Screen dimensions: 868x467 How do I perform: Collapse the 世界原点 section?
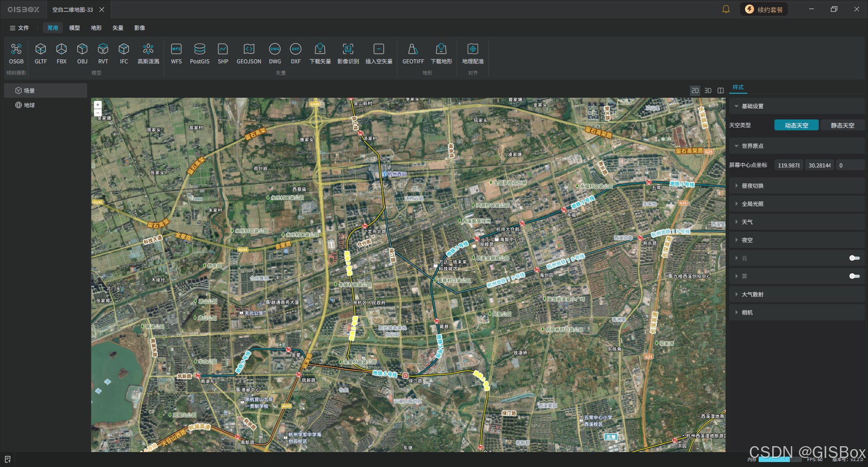[x=797, y=146]
